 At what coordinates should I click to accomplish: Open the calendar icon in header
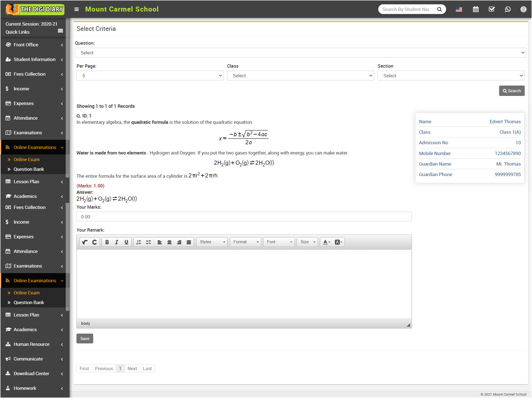coord(476,9)
